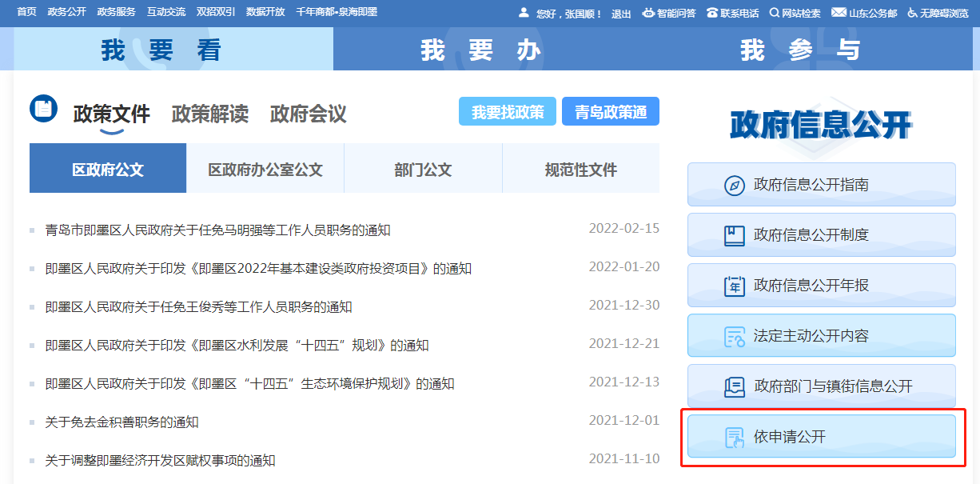Click the icon beside 政府部门与镇街信息公开

(x=734, y=386)
